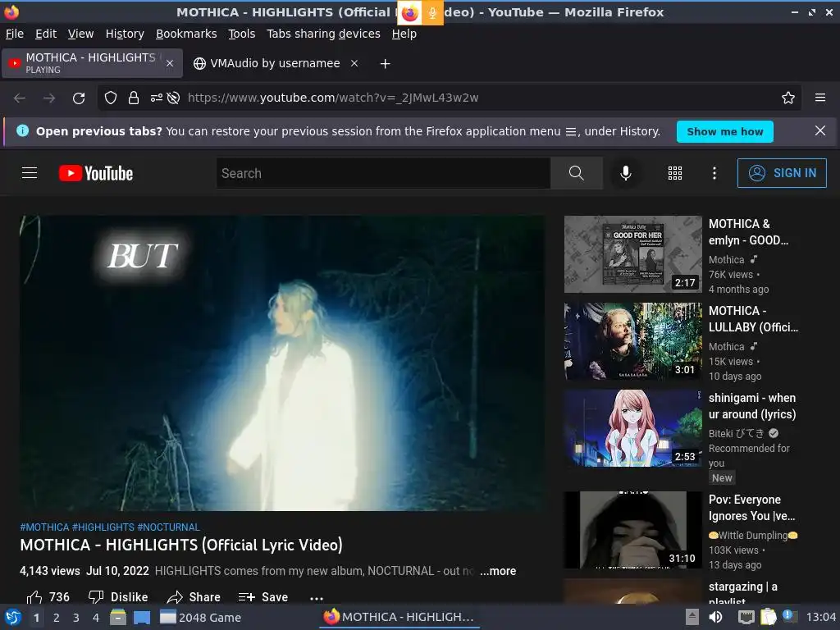Screen dimensions: 840x630
Task: Open the #HIGHLIGHTS hashtag link
Action: pyautogui.click(x=103, y=527)
